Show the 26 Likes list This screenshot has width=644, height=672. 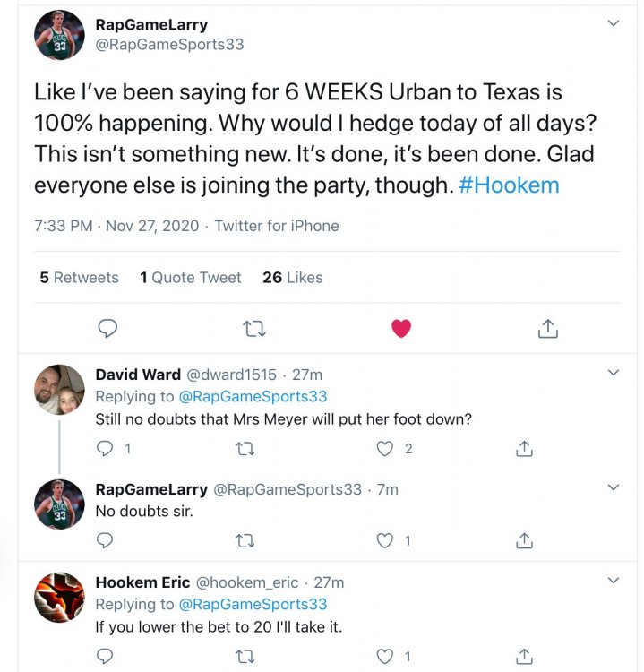292,278
